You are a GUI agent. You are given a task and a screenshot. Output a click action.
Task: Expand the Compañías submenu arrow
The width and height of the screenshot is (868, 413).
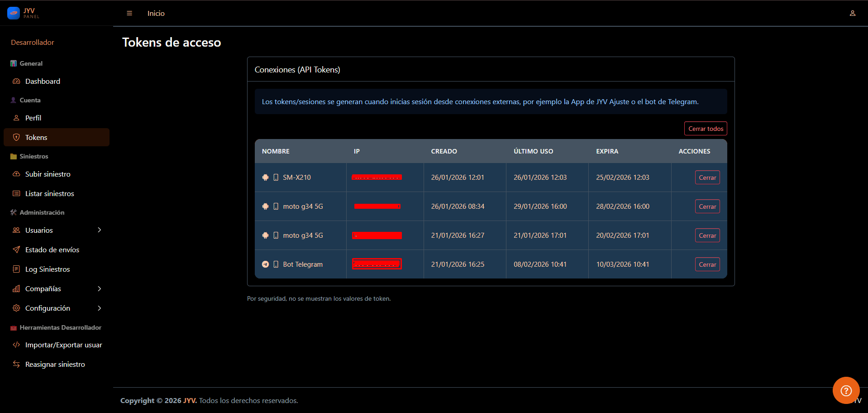pyautogui.click(x=100, y=288)
